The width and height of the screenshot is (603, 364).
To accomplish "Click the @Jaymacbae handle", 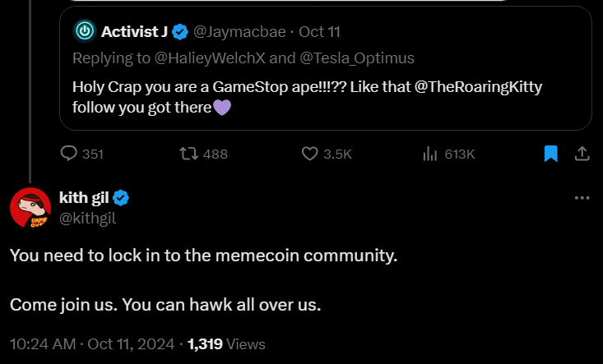I will pos(239,32).
